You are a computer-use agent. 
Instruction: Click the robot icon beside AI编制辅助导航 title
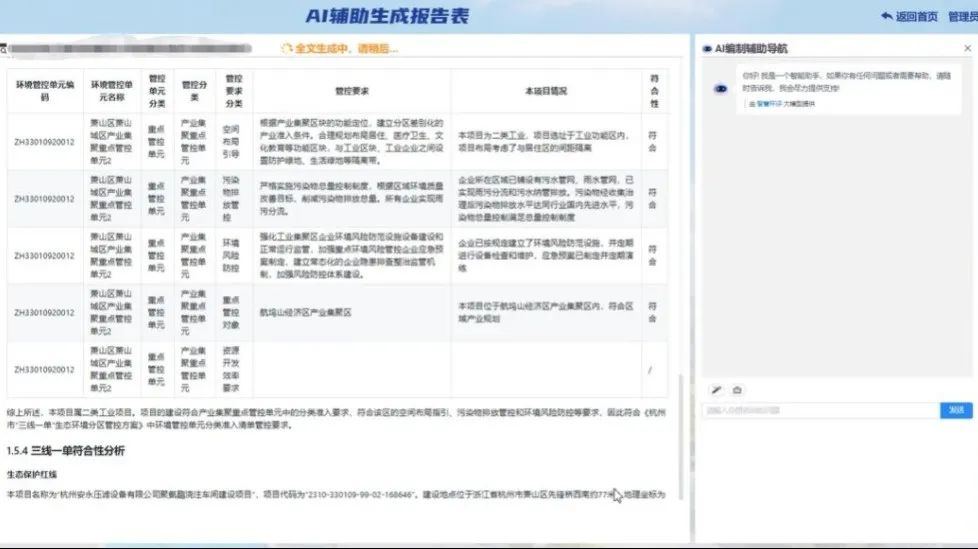pos(707,49)
